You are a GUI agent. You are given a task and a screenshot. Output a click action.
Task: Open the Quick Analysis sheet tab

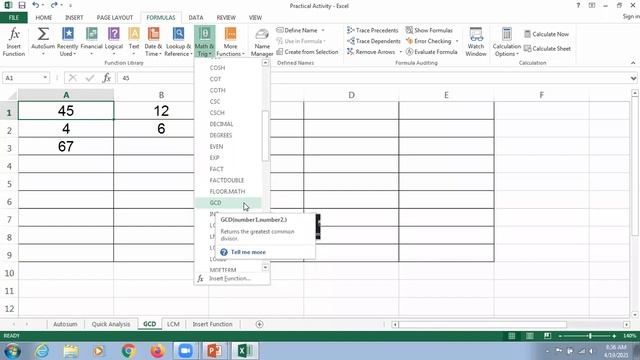pos(111,324)
